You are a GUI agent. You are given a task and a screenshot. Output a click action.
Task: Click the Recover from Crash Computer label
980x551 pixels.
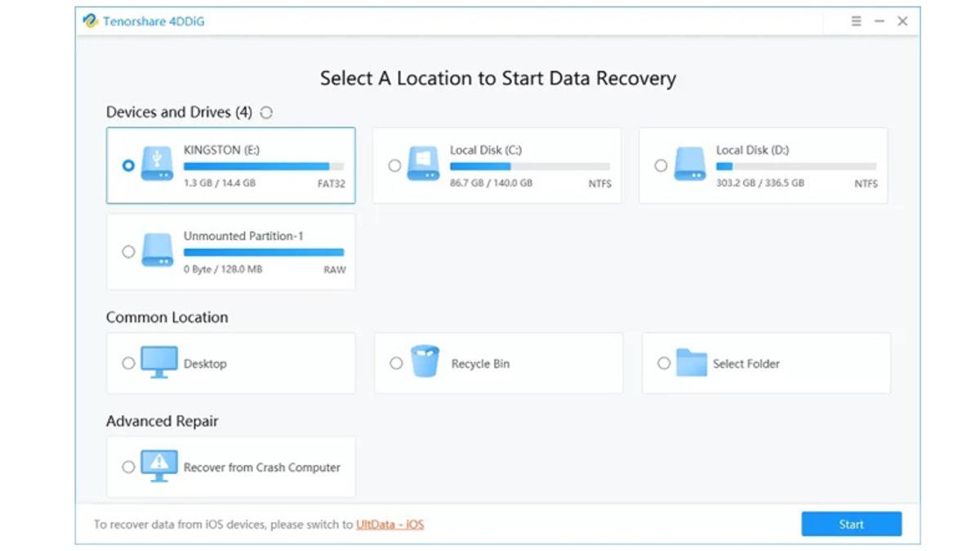(x=261, y=468)
